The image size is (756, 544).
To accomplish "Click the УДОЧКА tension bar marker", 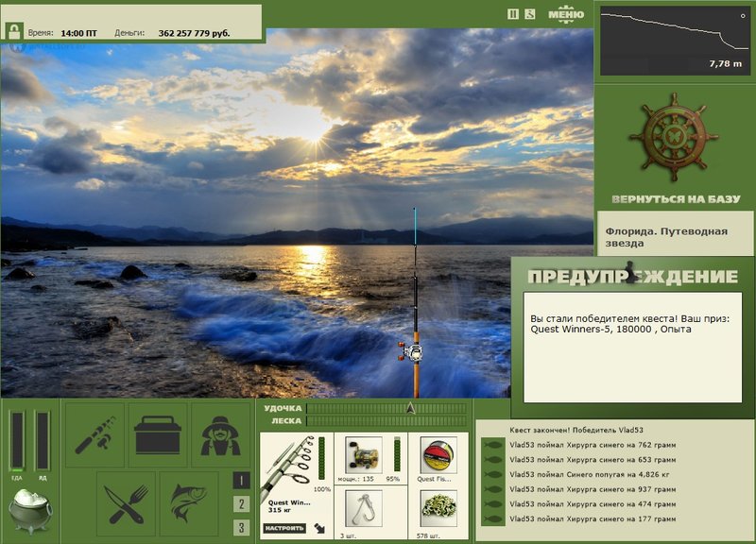I will (x=410, y=409).
